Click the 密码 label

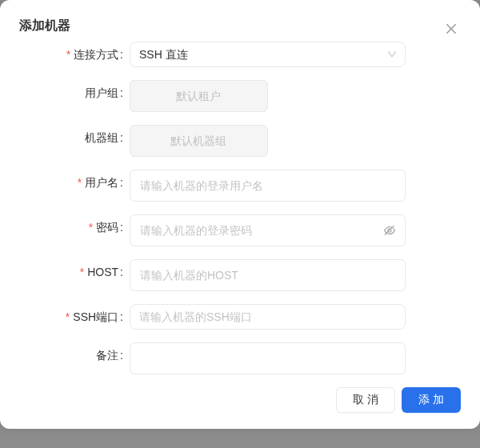pyautogui.click(x=109, y=227)
